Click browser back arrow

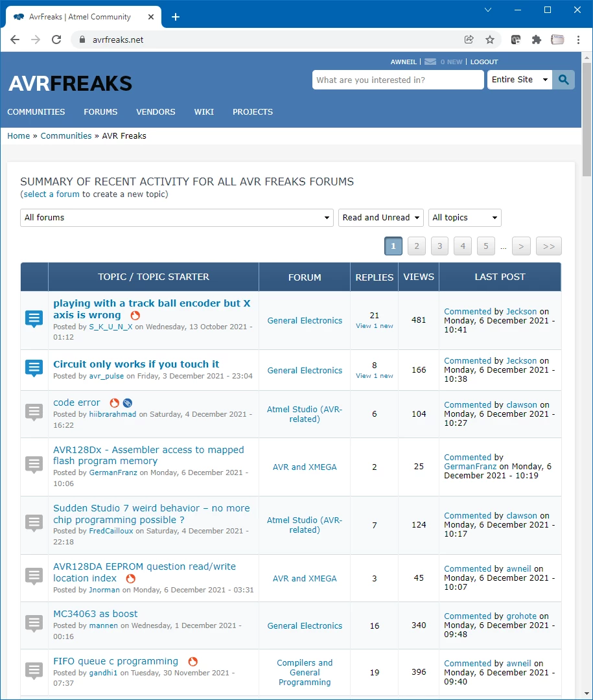click(15, 40)
